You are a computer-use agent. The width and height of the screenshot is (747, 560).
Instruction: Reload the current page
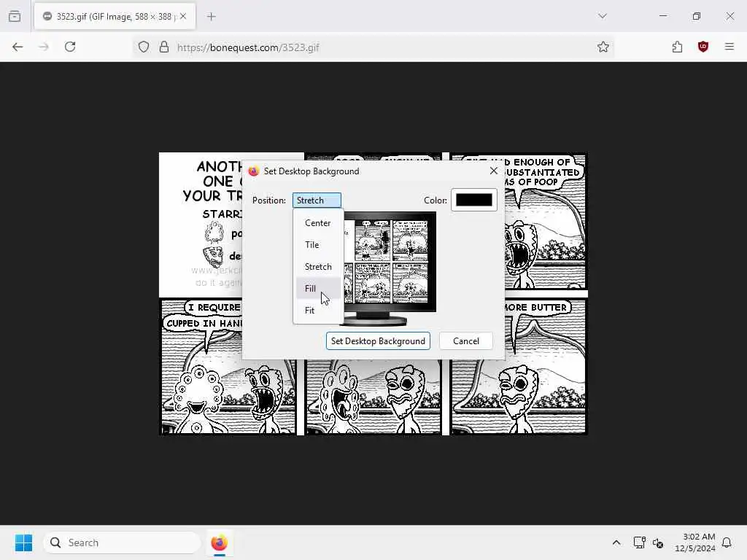pos(70,47)
